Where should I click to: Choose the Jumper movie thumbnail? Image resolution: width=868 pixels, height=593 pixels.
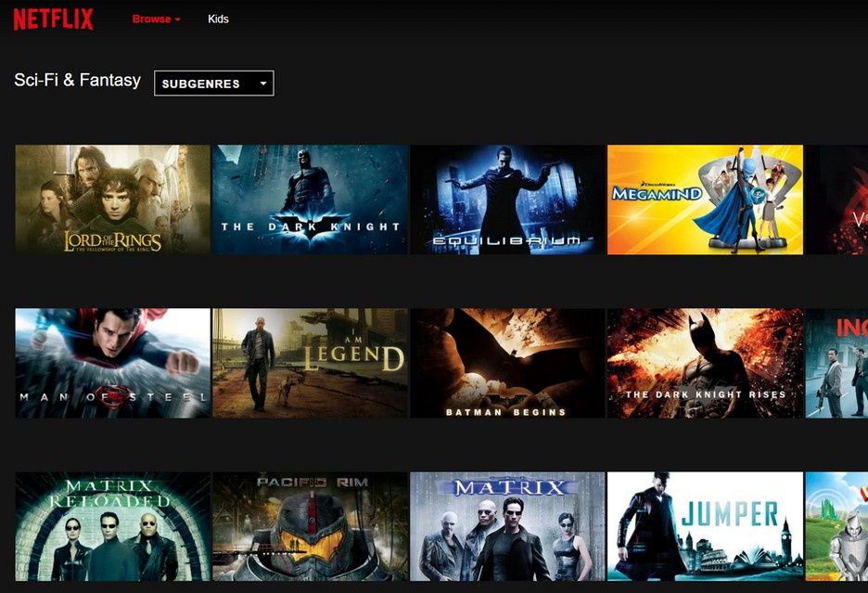click(x=705, y=526)
